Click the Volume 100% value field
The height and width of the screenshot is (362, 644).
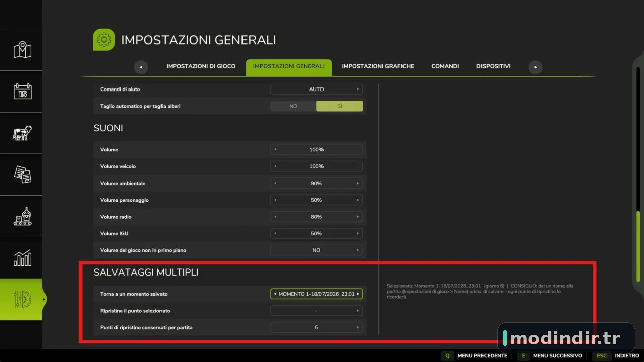pyautogui.click(x=316, y=150)
